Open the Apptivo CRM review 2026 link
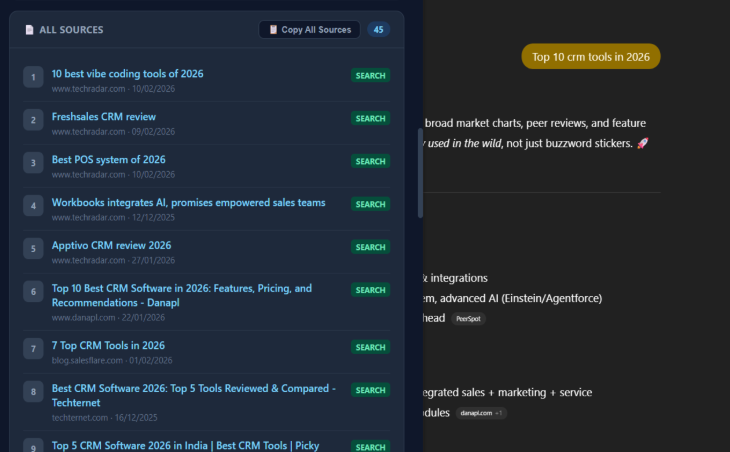The height and width of the screenshot is (452, 730). 111,245
